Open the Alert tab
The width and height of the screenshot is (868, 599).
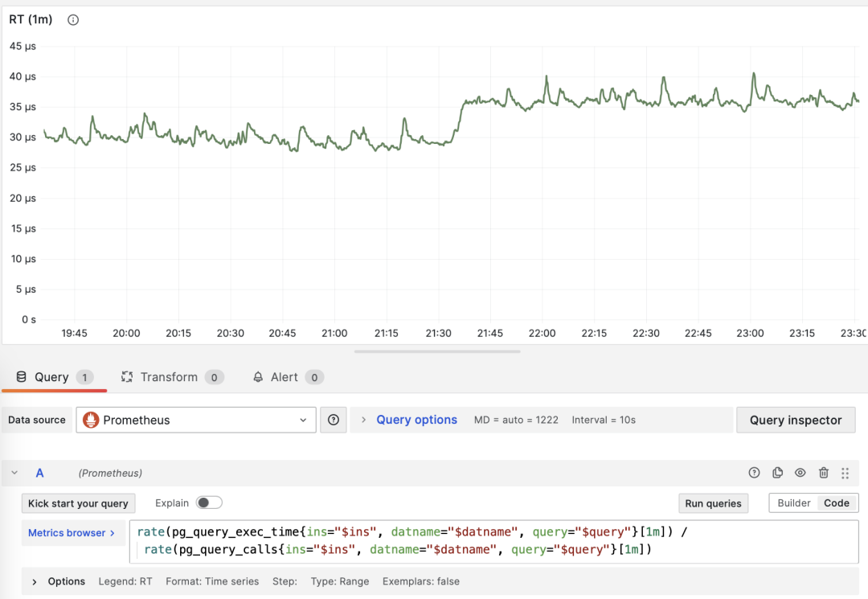(284, 377)
